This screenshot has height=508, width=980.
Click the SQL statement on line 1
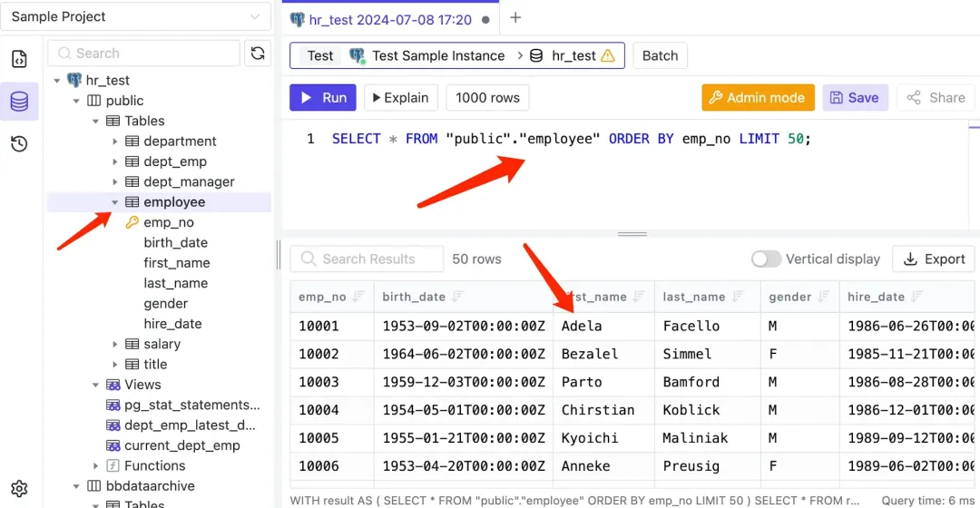tap(572, 139)
